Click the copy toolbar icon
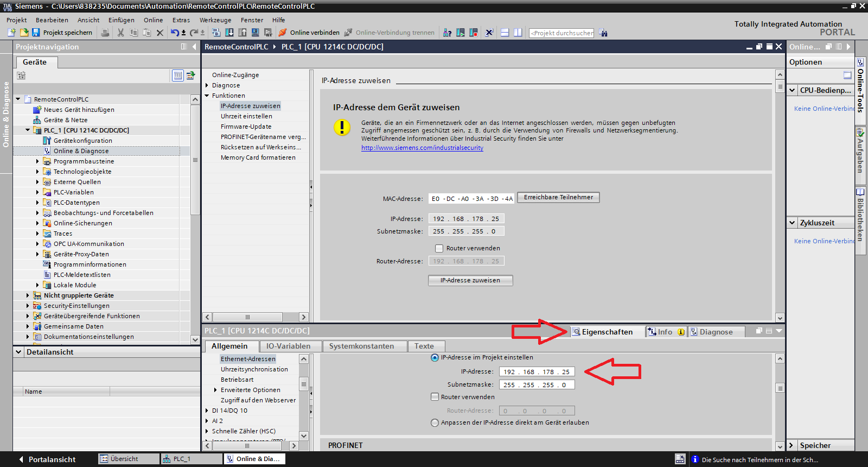The height and width of the screenshot is (467, 868). [x=133, y=33]
